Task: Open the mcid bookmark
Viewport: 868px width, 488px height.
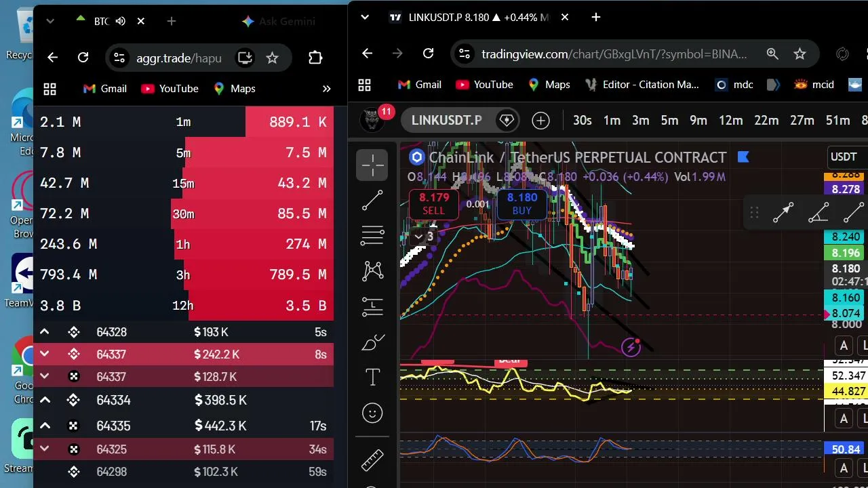Action: (x=814, y=85)
